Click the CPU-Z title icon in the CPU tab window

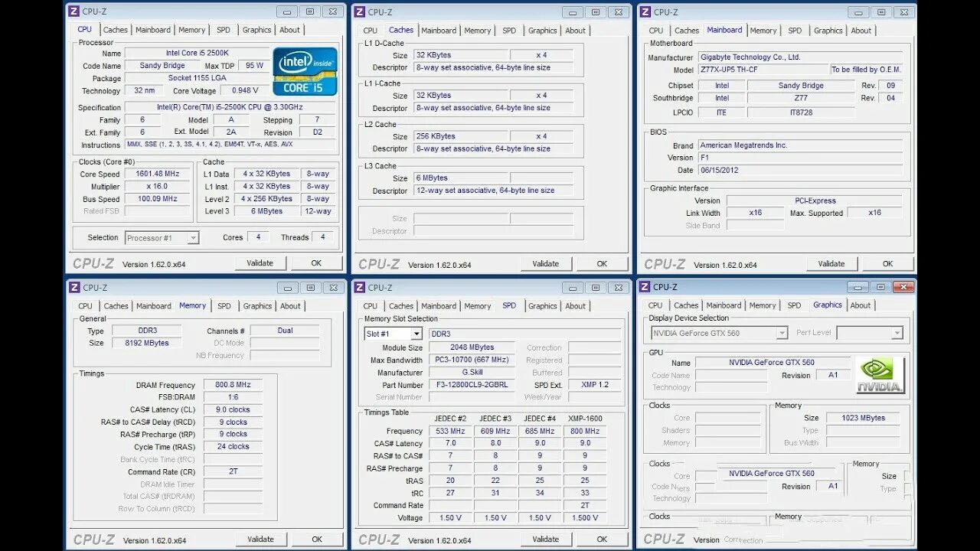(74, 11)
